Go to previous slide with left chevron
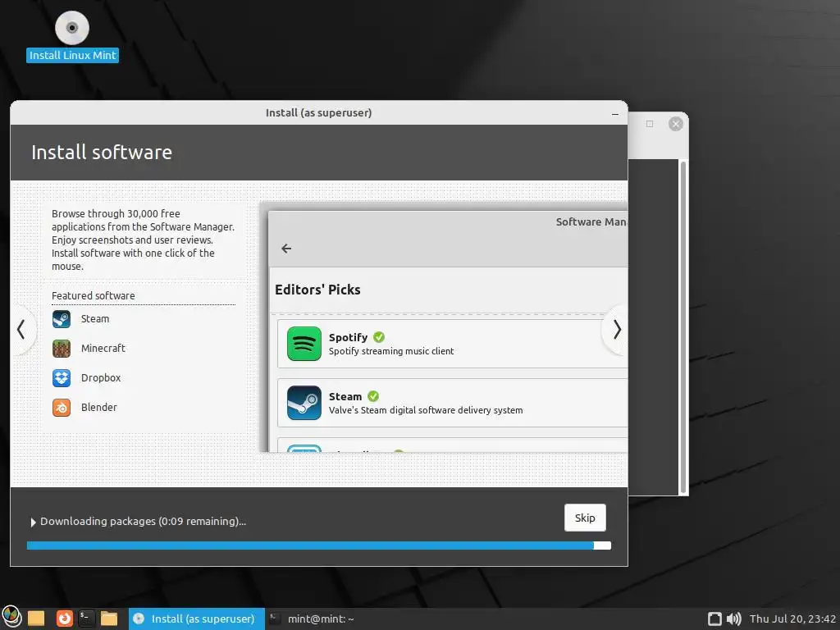The height and width of the screenshot is (630, 840). (x=21, y=330)
